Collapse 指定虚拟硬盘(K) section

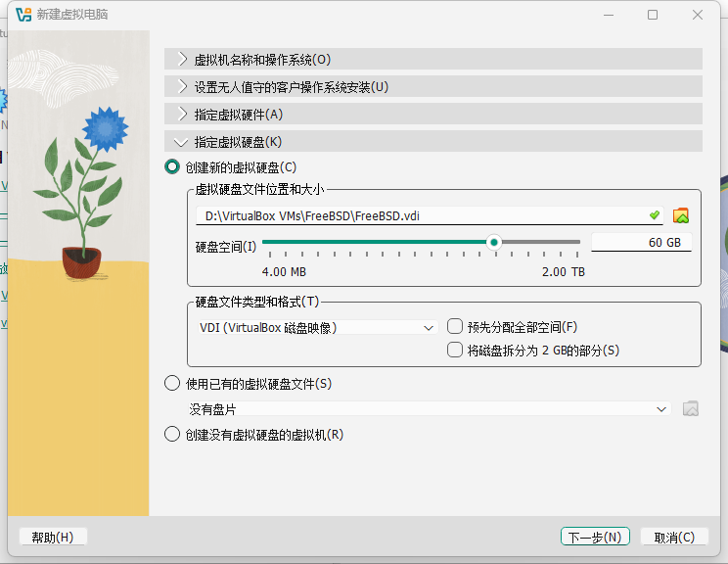pos(433,141)
